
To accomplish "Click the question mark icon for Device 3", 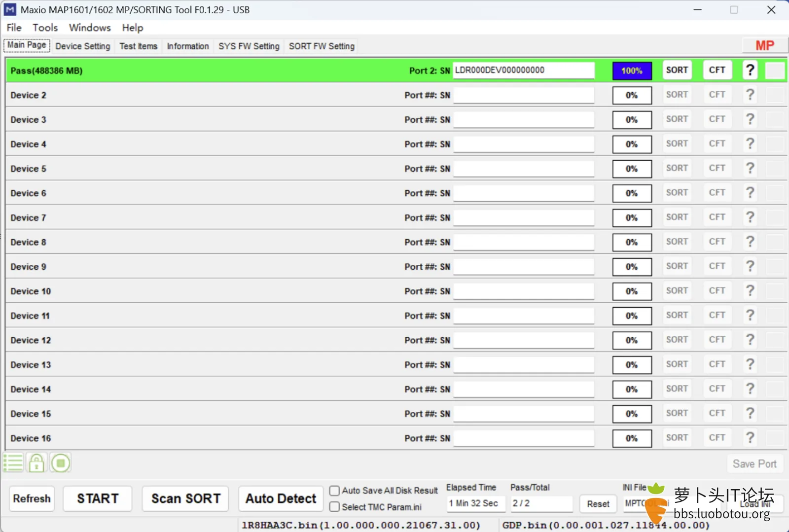I will point(750,119).
